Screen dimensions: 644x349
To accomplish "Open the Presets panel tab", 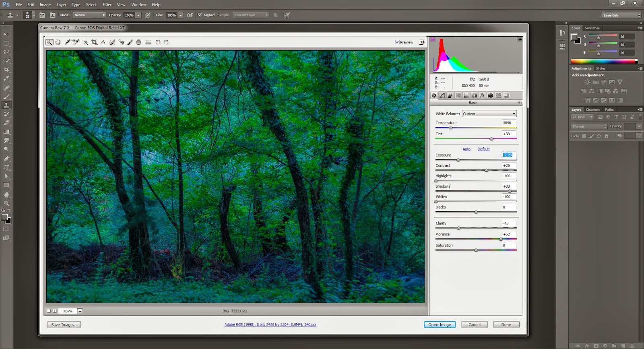I will (498, 95).
